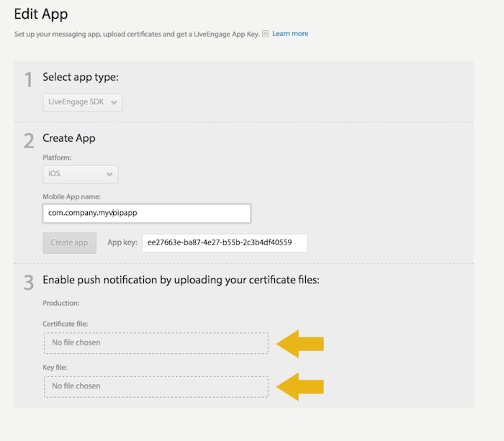Click the Create app button
The image size is (504, 441).
[x=69, y=243]
